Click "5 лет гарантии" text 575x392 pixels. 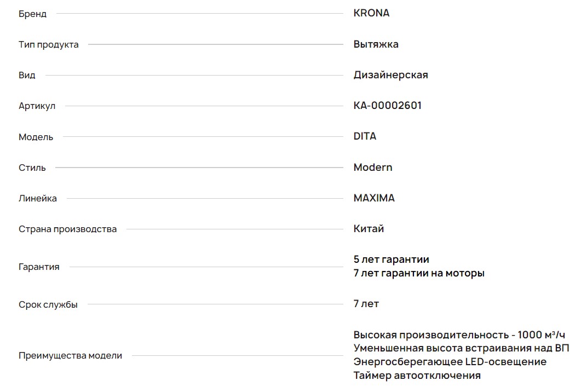click(391, 260)
